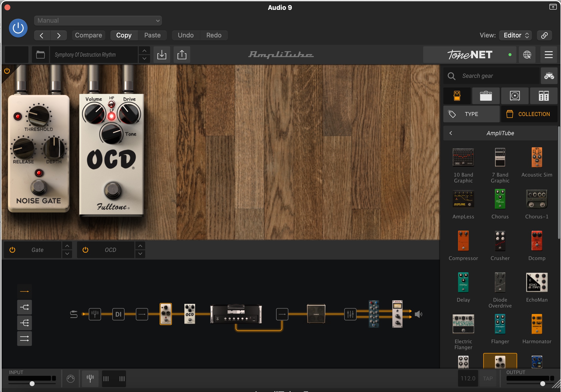Click the Search gear field
This screenshot has height=392, width=561.
pos(491,76)
